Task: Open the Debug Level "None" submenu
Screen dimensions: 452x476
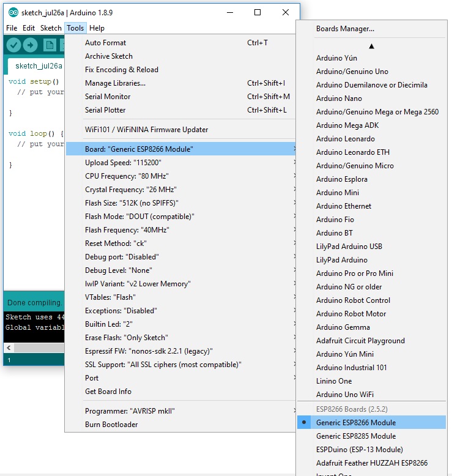Action: (180, 270)
